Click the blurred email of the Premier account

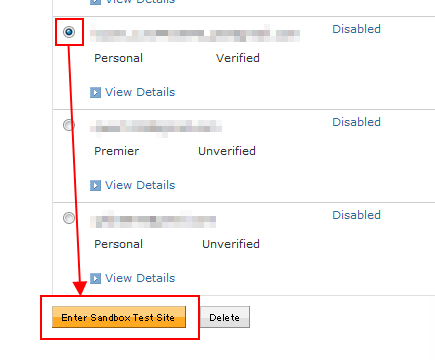tap(156, 128)
